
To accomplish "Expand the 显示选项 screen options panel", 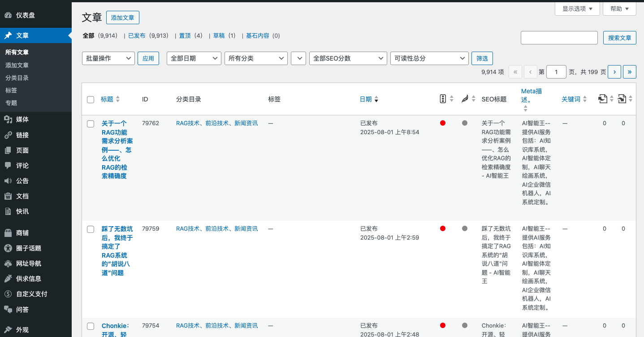I will click(x=577, y=9).
